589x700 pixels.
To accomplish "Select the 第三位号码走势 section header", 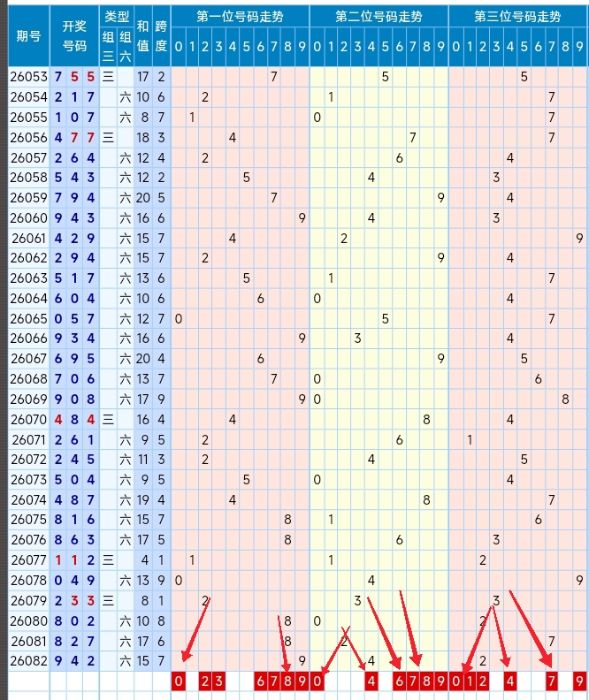I will pos(517,17).
